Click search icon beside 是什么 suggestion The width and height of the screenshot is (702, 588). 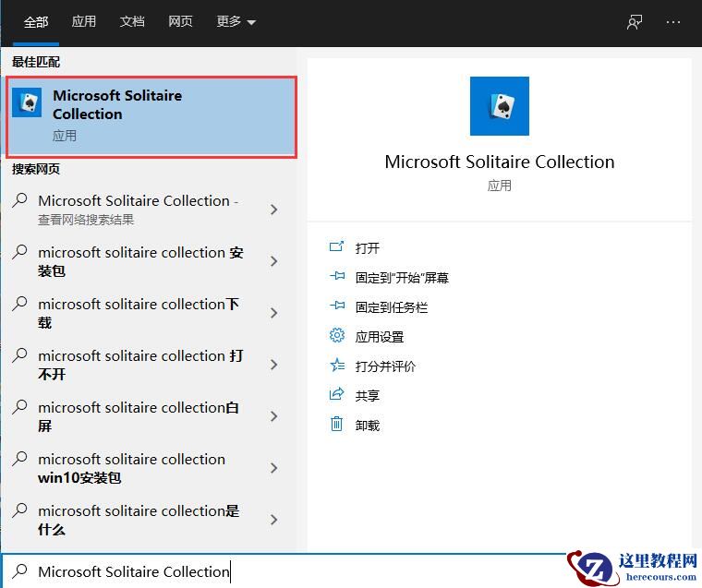coord(19,510)
